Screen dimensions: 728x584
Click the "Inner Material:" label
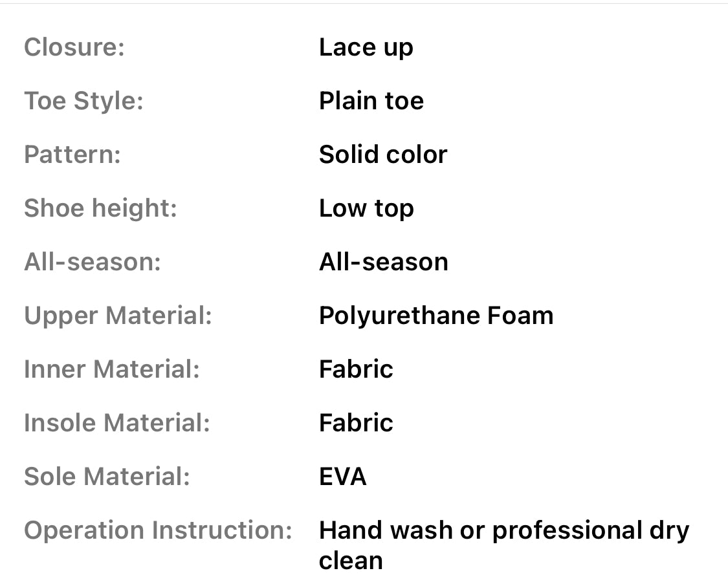tap(112, 369)
